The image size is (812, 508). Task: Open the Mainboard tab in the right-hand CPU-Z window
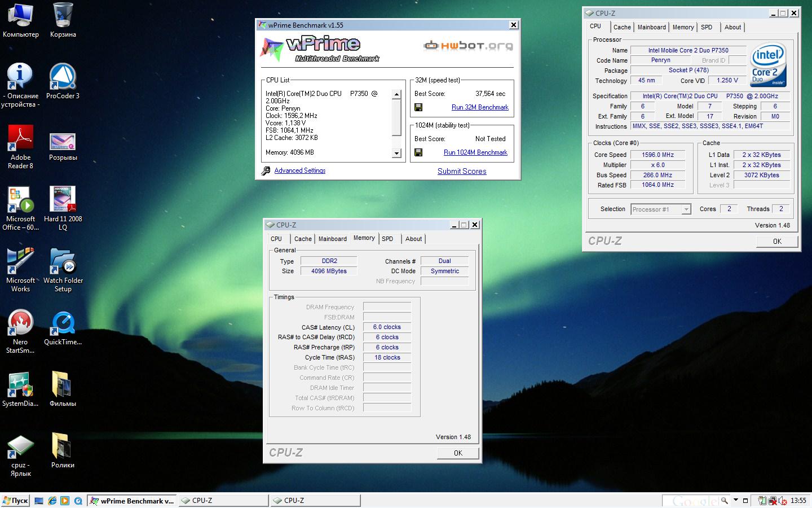coord(652,27)
